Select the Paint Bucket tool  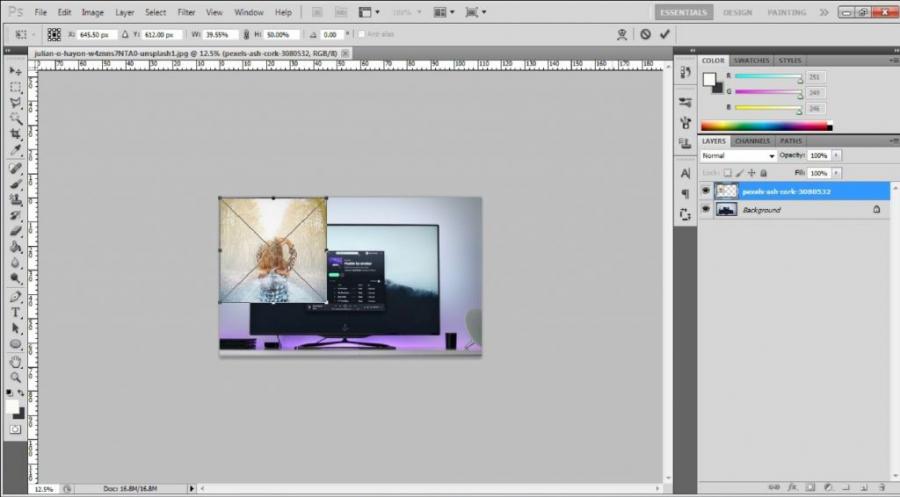(15, 247)
